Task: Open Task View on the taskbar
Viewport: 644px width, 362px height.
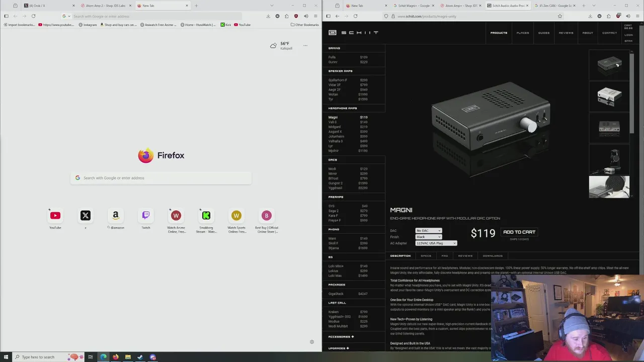Action: (x=91, y=357)
